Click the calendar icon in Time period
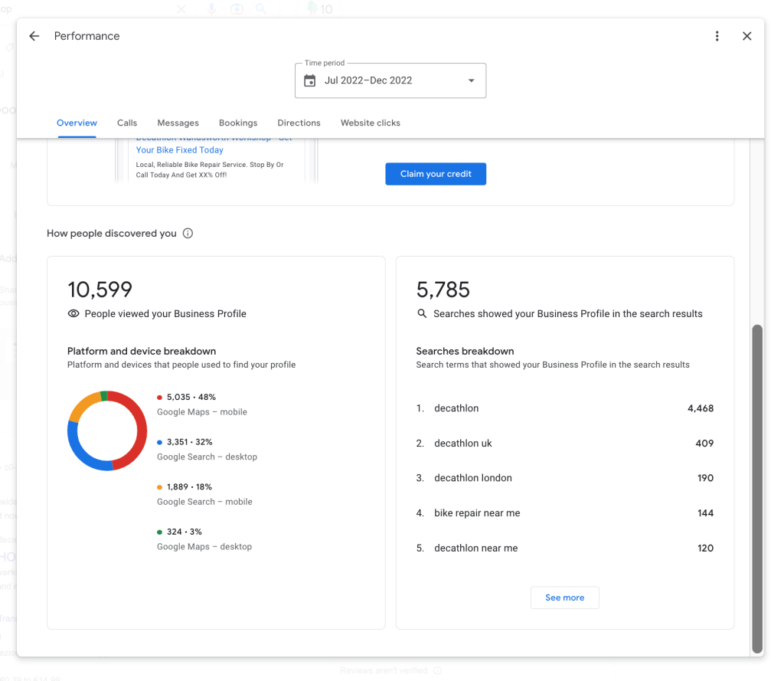The image size is (784, 681). 310,80
